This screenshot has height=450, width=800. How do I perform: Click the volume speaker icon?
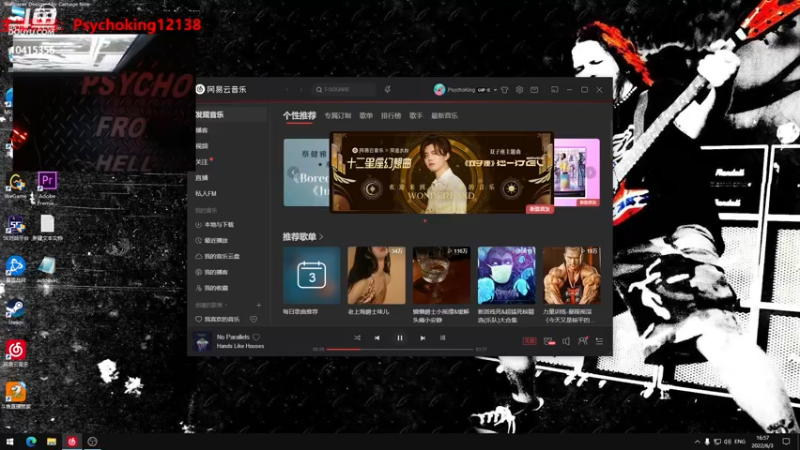click(x=566, y=341)
